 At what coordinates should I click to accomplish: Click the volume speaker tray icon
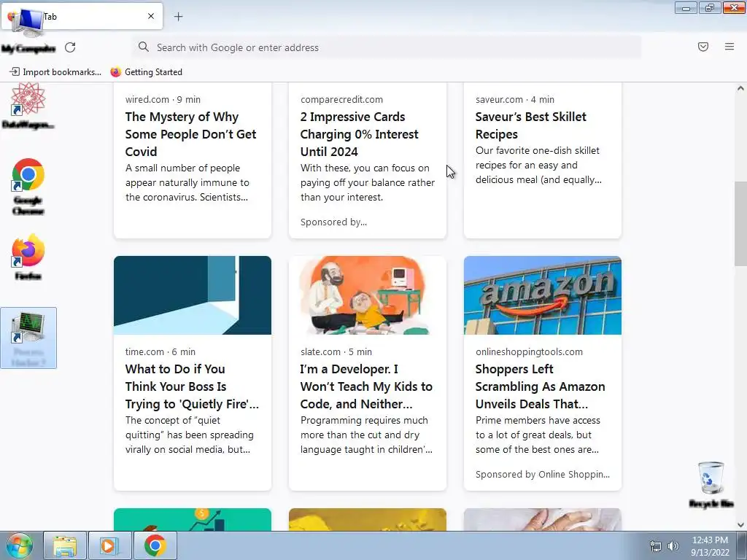(x=673, y=546)
